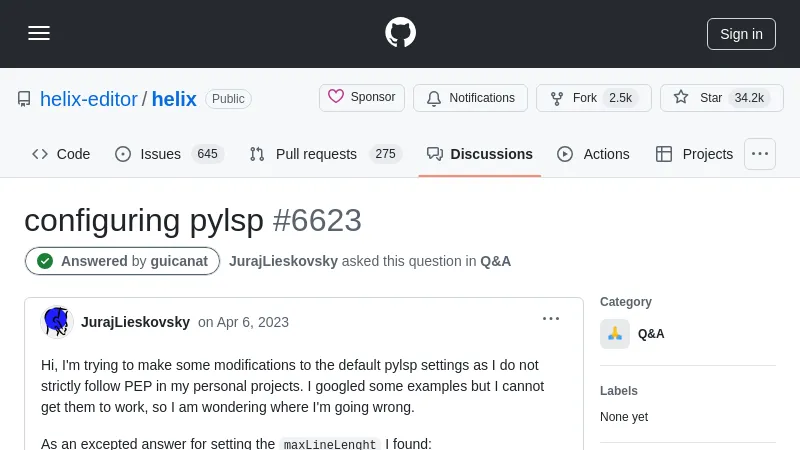Click the Sign in button
Image resolution: width=800 pixels, height=450 pixels.
741,34
